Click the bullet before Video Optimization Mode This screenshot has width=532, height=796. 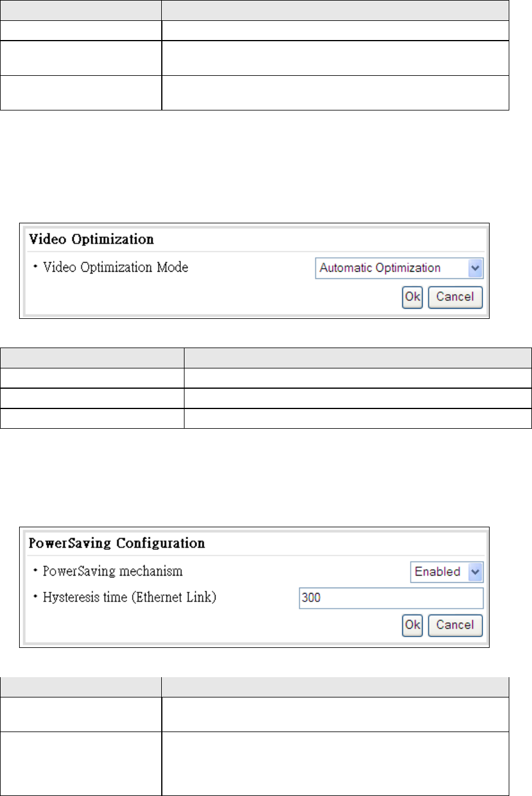[x=34, y=268]
